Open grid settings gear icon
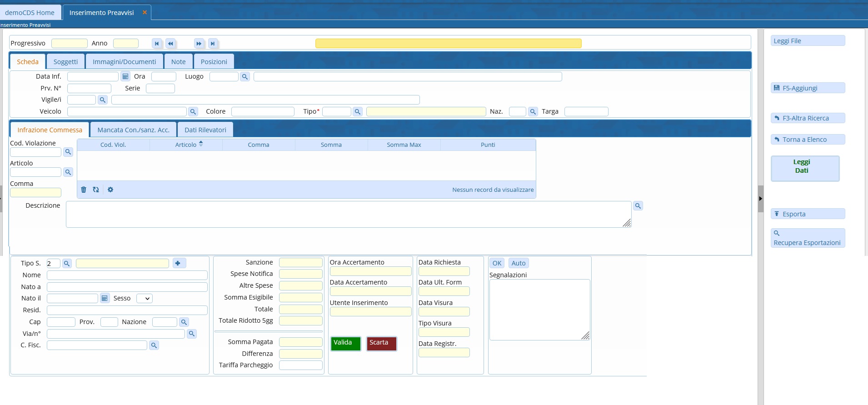Image resolution: width=868 pixels, height=405 pixels. click(110, 190)
